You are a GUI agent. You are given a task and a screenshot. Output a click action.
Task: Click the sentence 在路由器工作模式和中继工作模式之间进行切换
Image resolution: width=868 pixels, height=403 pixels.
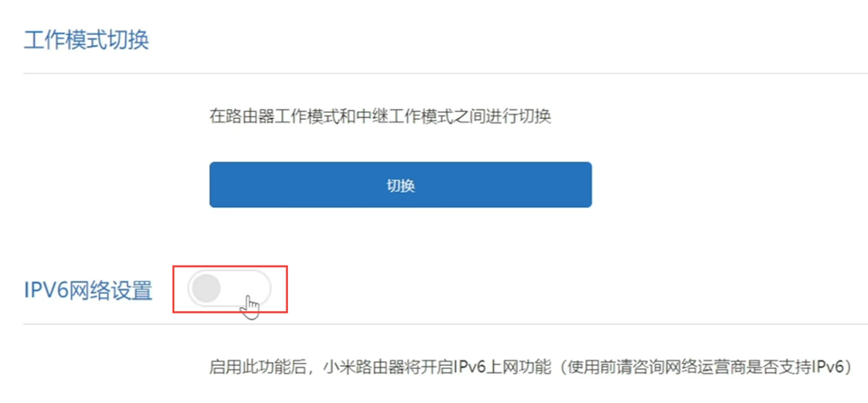point(380,116)
